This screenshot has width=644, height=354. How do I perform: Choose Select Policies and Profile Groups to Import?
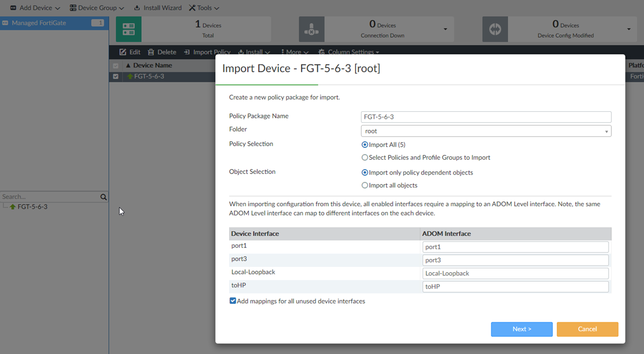[365, 158]
